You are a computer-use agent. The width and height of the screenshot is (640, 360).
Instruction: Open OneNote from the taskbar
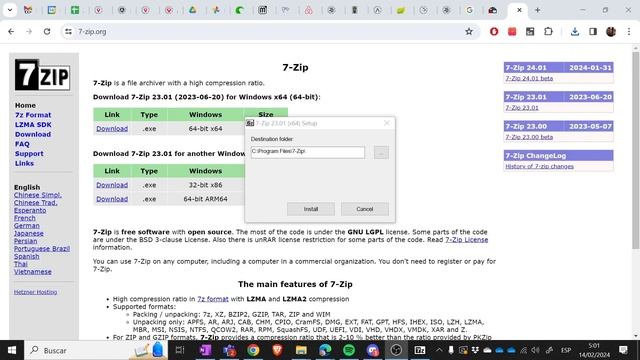click(x=205, y=350)
